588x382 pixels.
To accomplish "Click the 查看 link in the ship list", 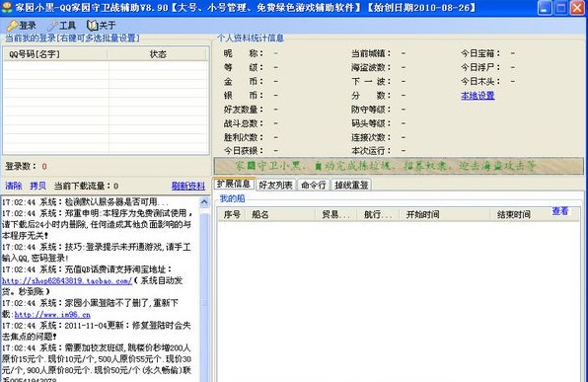I will point(560,211).
